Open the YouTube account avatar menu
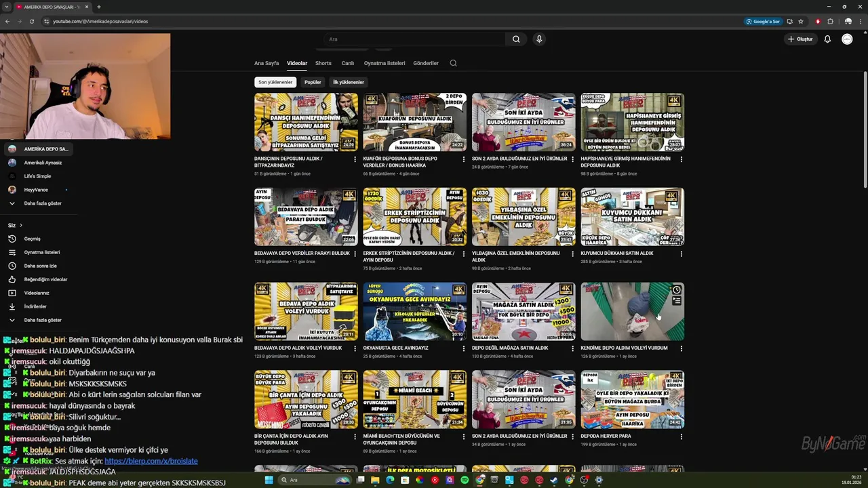The width and height of the screenshot is (868, 488). point(847,39)
